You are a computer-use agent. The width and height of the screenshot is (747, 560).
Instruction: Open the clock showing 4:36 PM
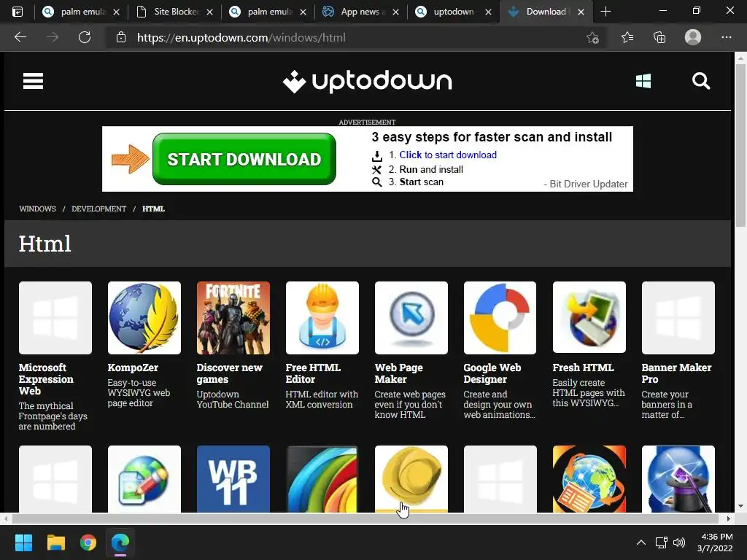click(715, 542)
